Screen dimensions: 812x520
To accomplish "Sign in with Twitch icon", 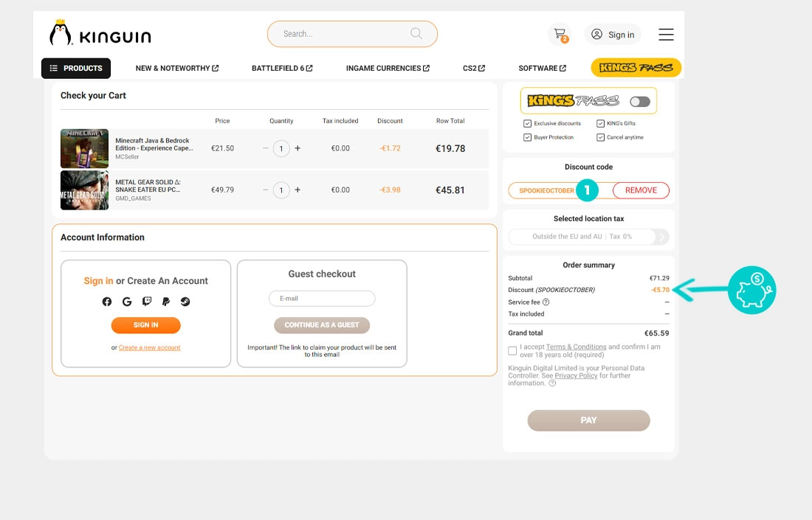I will (147, 302).
